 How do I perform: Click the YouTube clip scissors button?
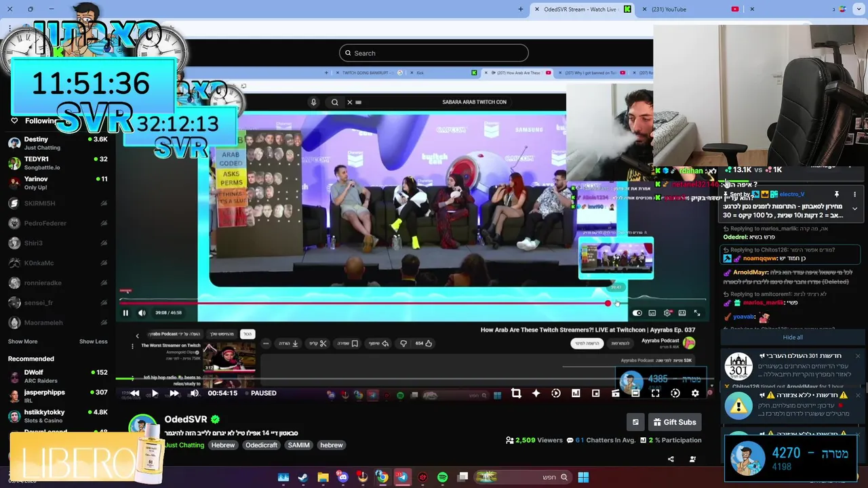(318, 344)
